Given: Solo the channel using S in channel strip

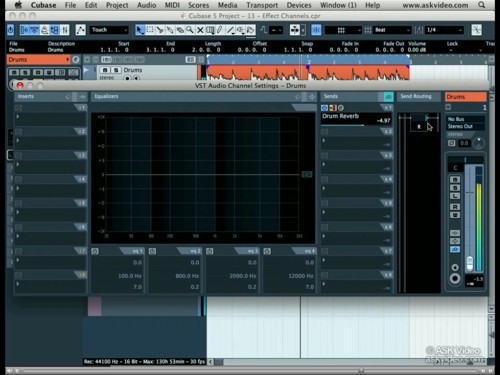Looking at the screenshot, I should coord(455,188).
